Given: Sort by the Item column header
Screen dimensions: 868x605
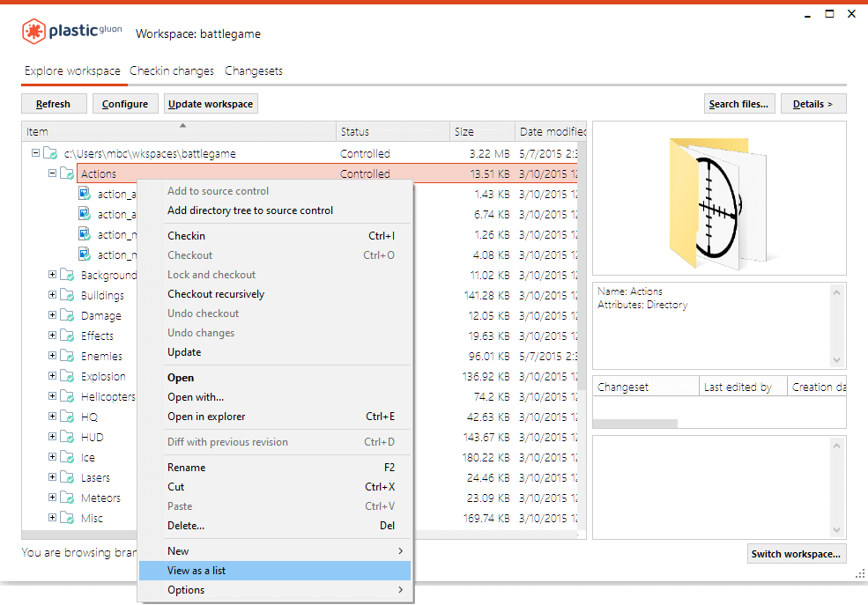Looking at the screenshot, I should [179, 131].
